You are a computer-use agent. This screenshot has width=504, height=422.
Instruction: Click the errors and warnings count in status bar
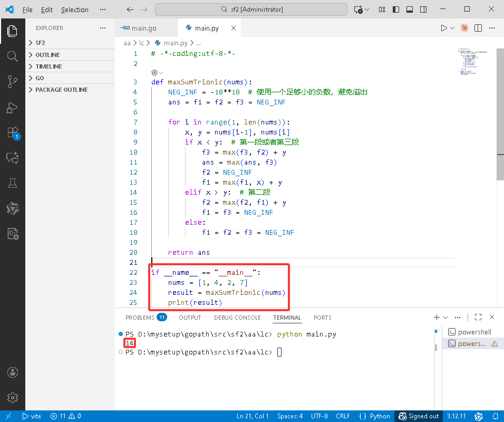[x=65, y=416]
